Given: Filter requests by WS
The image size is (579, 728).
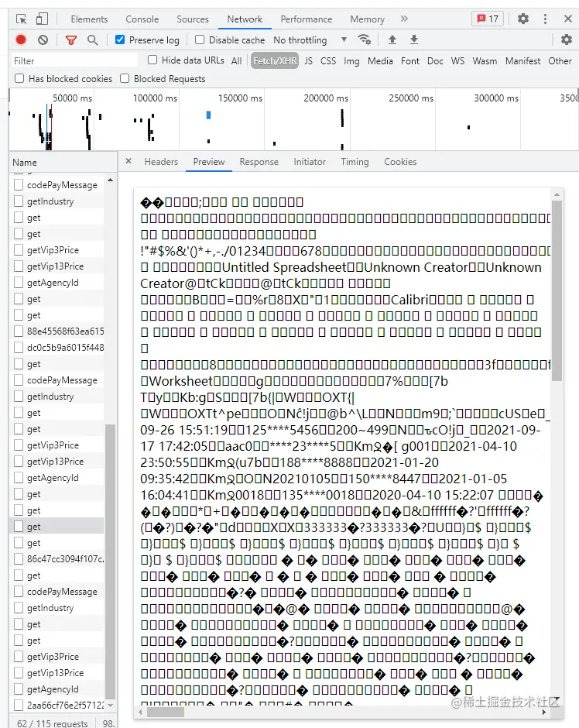Looking at the screenshot, I should pyautogui.click(x=457, y=61).
